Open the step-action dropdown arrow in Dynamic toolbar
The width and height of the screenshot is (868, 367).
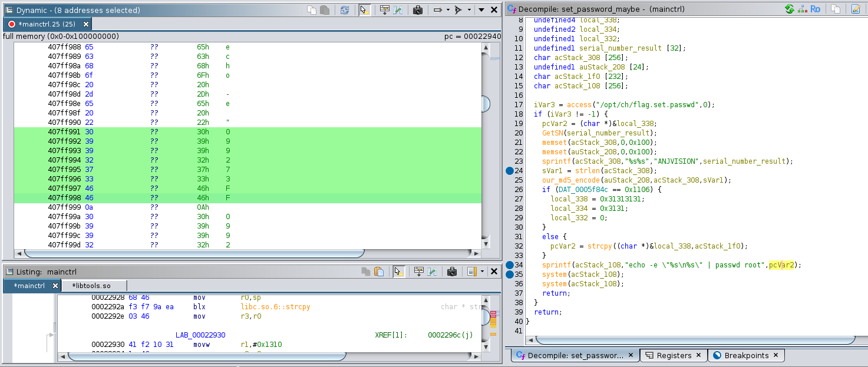[470, 9]
